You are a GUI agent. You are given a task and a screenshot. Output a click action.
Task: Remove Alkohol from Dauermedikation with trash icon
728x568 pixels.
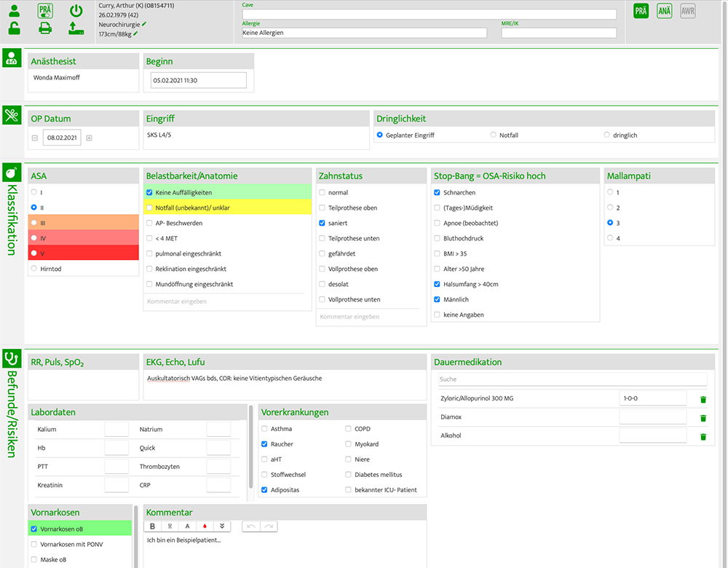coord(703,437)
